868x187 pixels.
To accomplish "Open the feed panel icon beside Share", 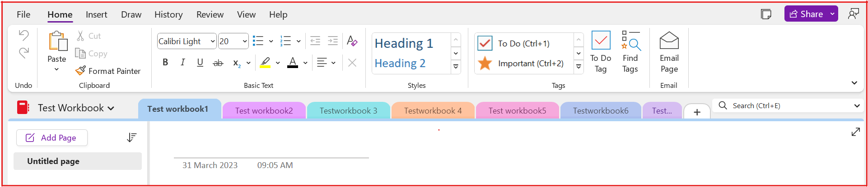I will pyautogui.click(x=766, y=14).
